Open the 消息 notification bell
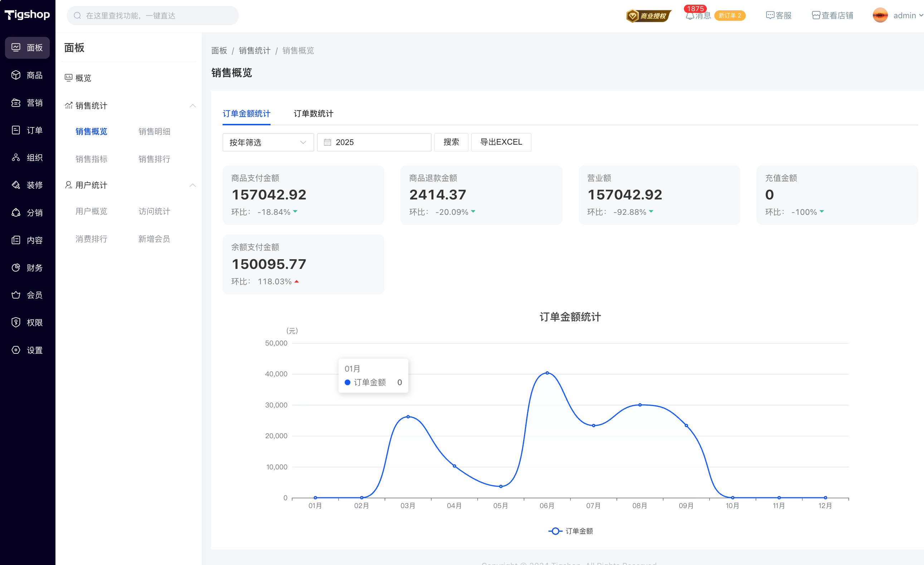The image size is (924, 565). [x=690, y=16]
